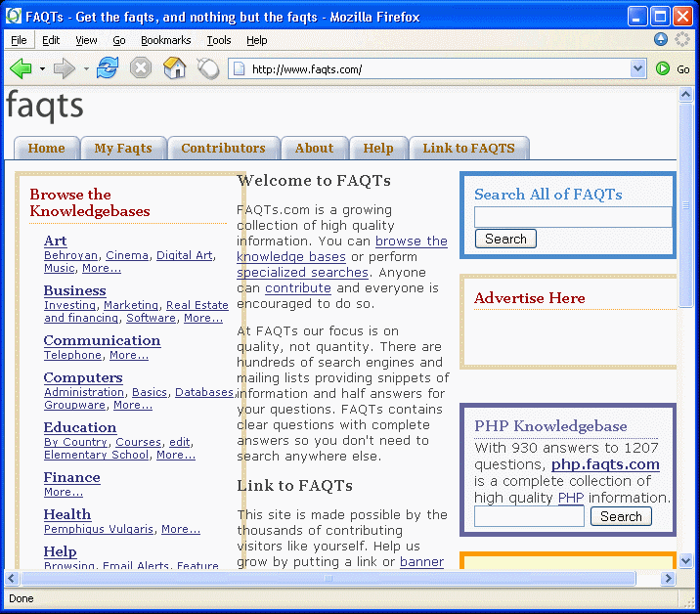Click the Digital Art link
The height and width of the screenshot is (614, 700).
(185, 255)
